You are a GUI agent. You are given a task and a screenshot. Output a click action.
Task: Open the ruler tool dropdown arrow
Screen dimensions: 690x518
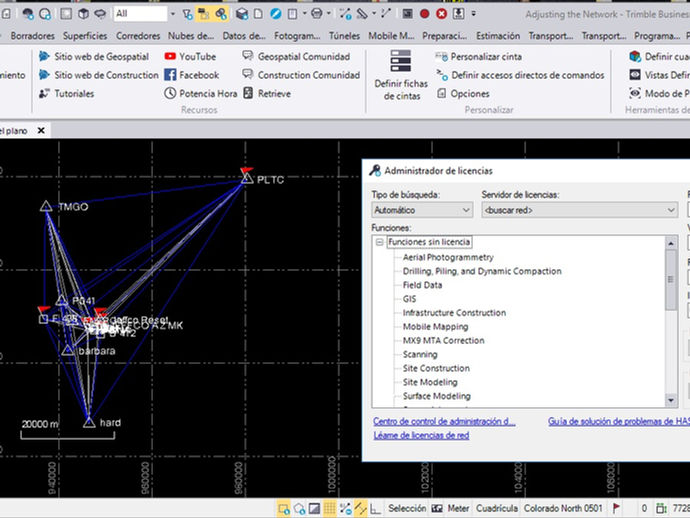click(374, 14)
